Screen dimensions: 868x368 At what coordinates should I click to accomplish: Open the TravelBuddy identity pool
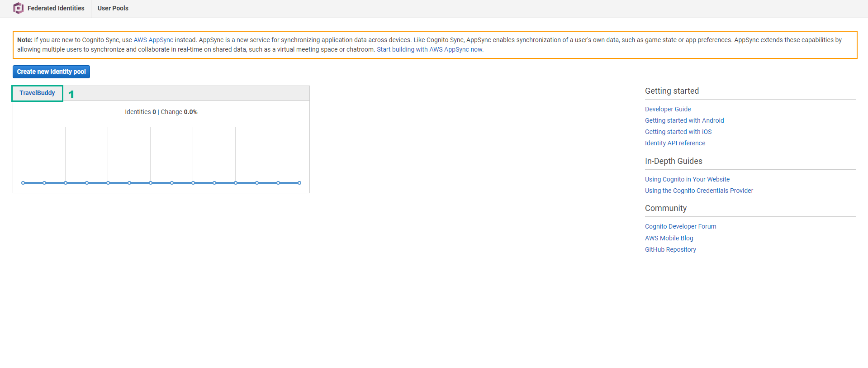[37, 93]
